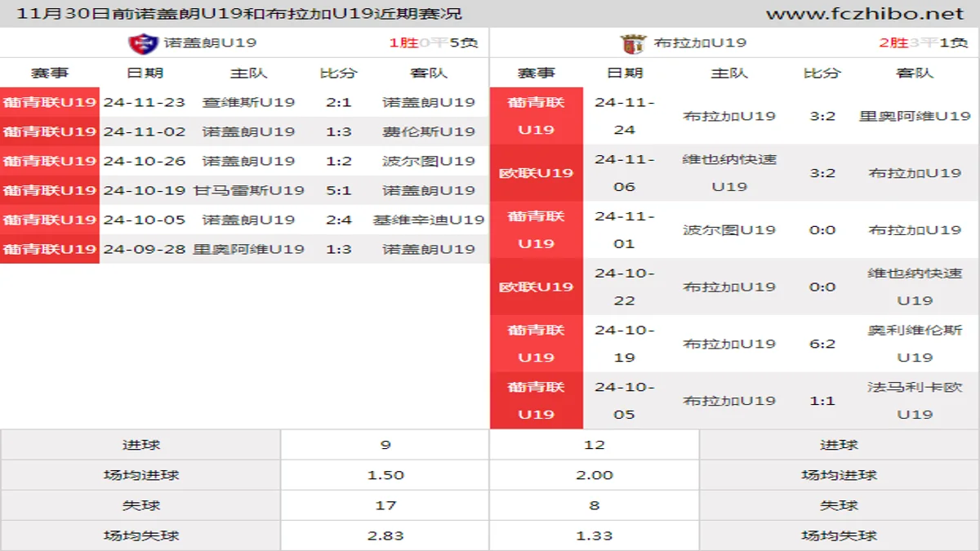Click the 诺盖朗U19 team crest icon

click(x=144, y=42)
